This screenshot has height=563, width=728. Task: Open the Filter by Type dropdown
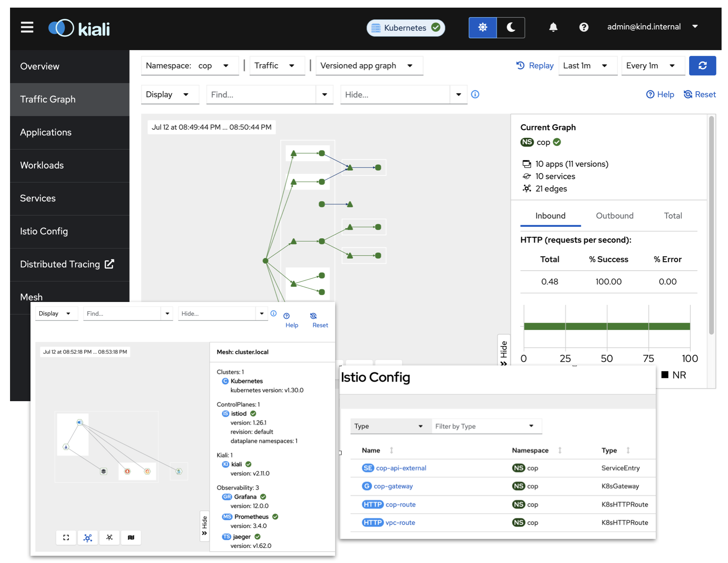[486, 426]
